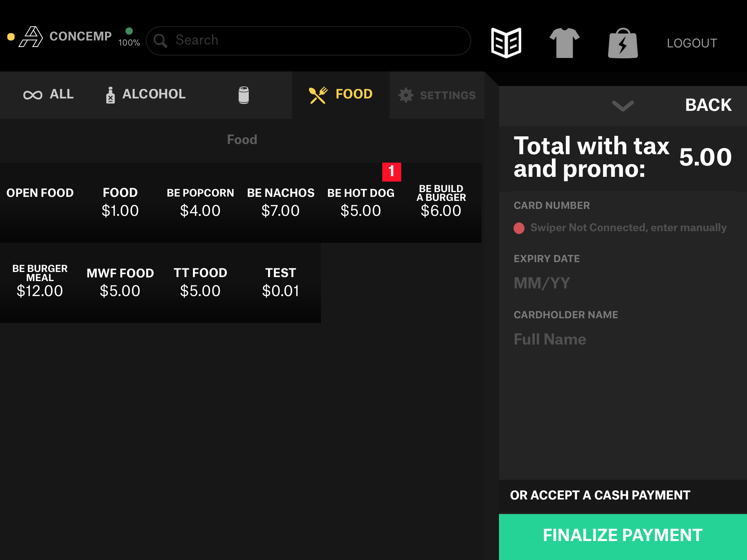Open the shopping bag quick-charge icon
The height and width of the screenshot is (560, 747).
623,43
